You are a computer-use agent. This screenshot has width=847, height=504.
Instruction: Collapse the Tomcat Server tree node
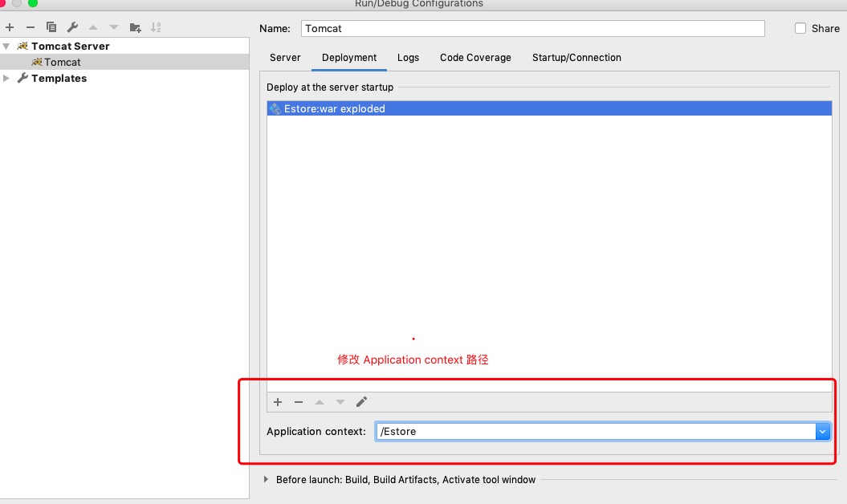coord(6,47)
